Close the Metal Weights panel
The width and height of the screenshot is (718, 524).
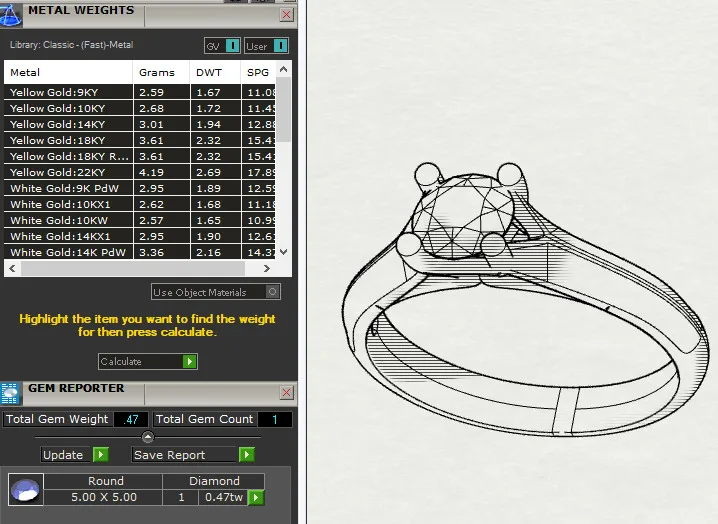click(286, 15)
